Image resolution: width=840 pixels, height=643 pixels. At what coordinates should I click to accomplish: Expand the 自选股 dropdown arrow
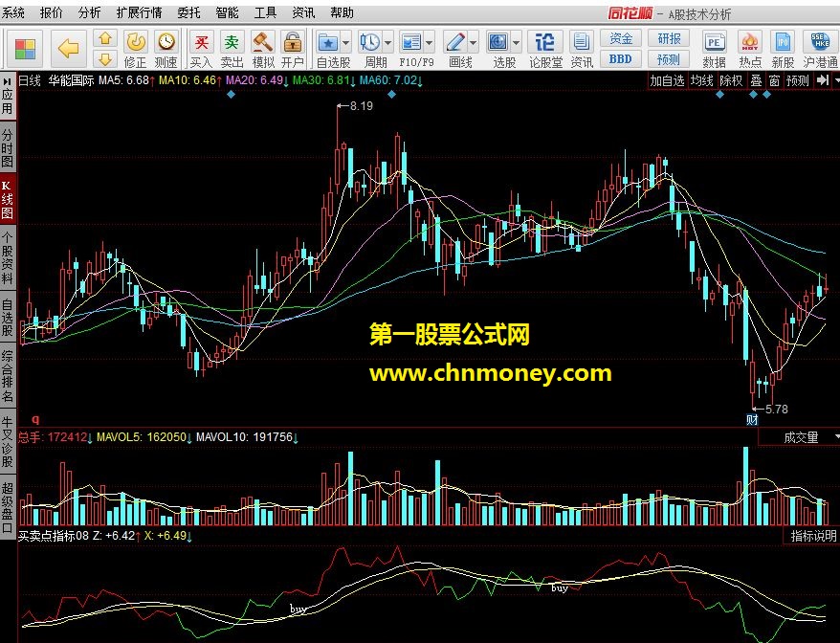click(x=346, y=42)
